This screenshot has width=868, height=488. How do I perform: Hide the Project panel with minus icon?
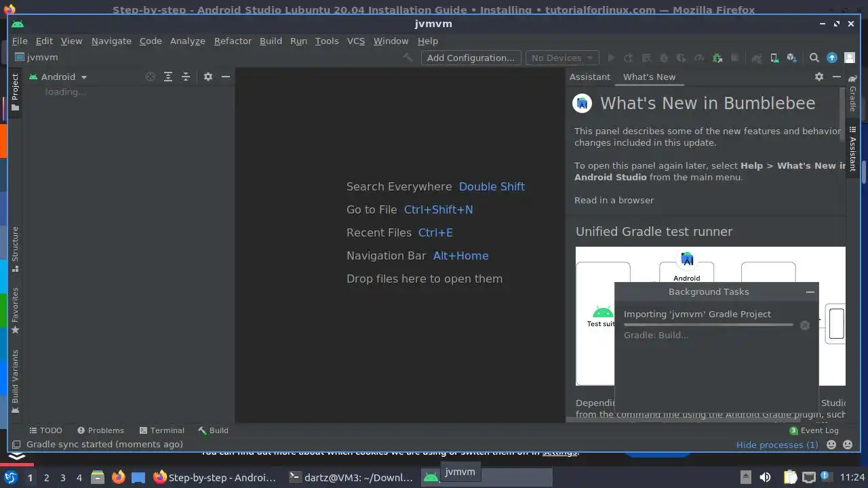(226, 77)
